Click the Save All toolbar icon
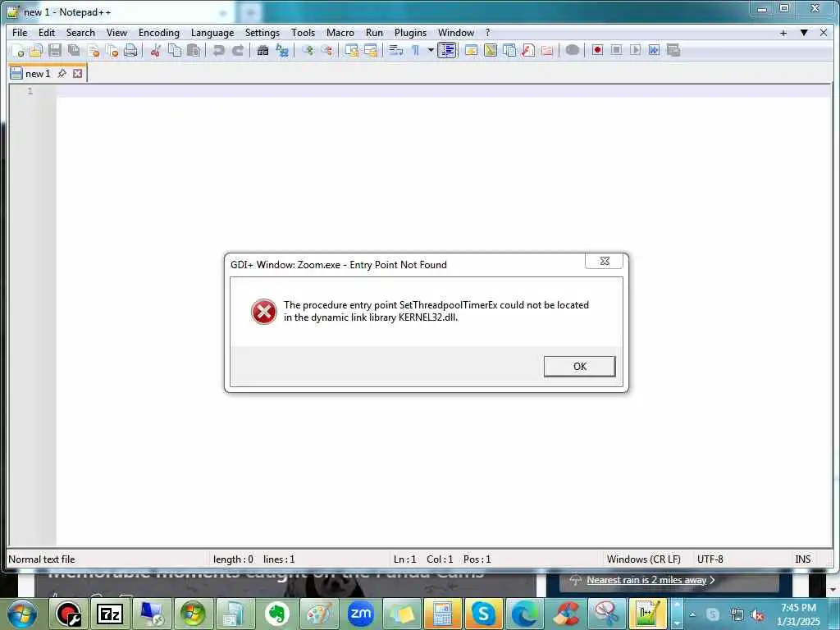The image size is (840, 630). [x=74, y=50]
